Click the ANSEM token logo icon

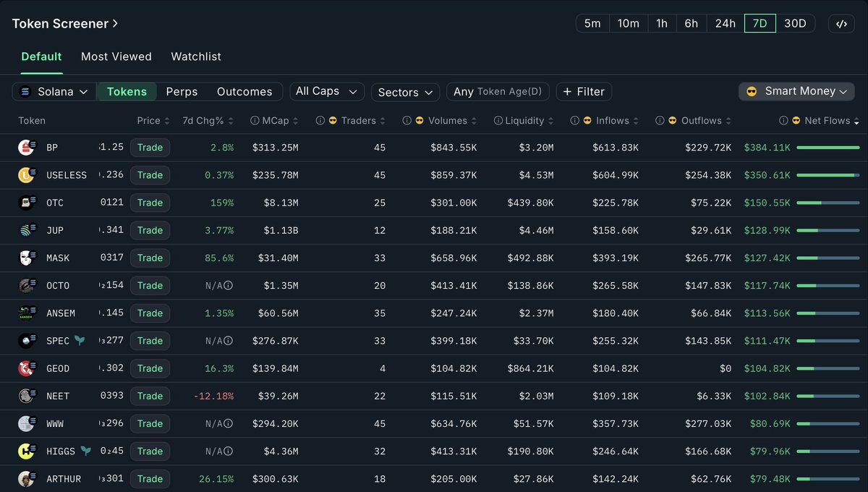click(x=27, y=313)
